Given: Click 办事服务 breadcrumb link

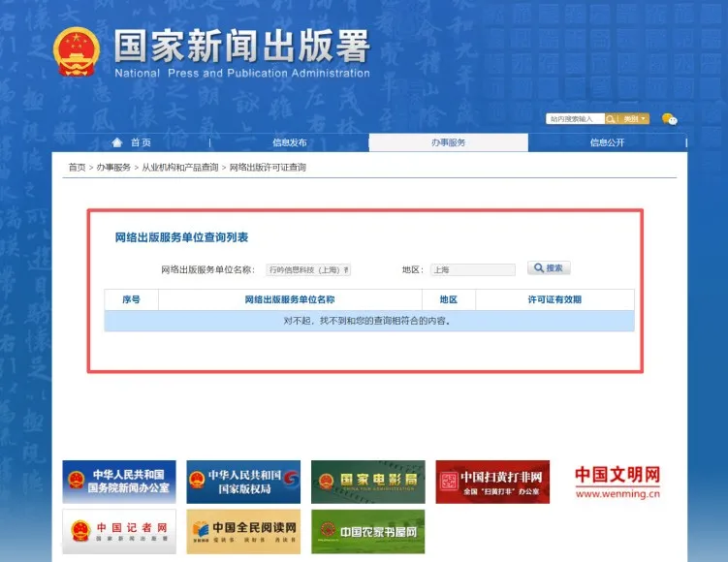Looking at the screenshot, I should pyautogui.click(x=113, y=167).
